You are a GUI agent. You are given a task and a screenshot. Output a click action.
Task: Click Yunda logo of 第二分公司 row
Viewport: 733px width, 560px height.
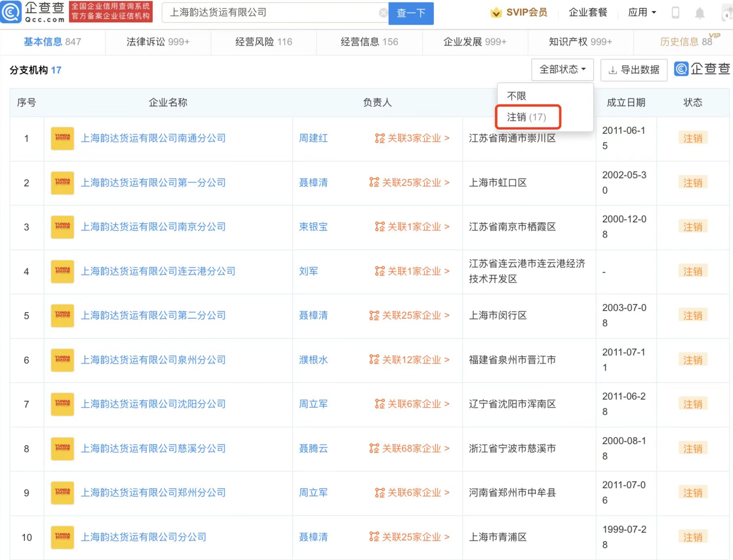[62, 316]
